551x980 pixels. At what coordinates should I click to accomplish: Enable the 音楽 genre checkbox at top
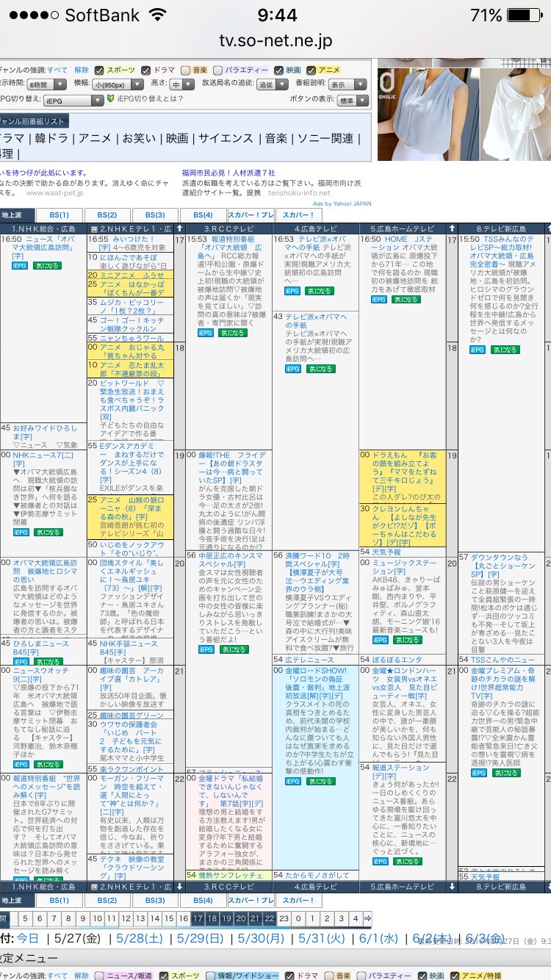pos(187,70)
